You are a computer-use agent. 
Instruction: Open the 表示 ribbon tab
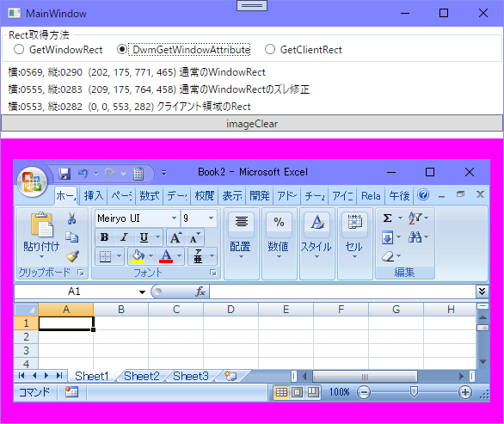[231, 195]
